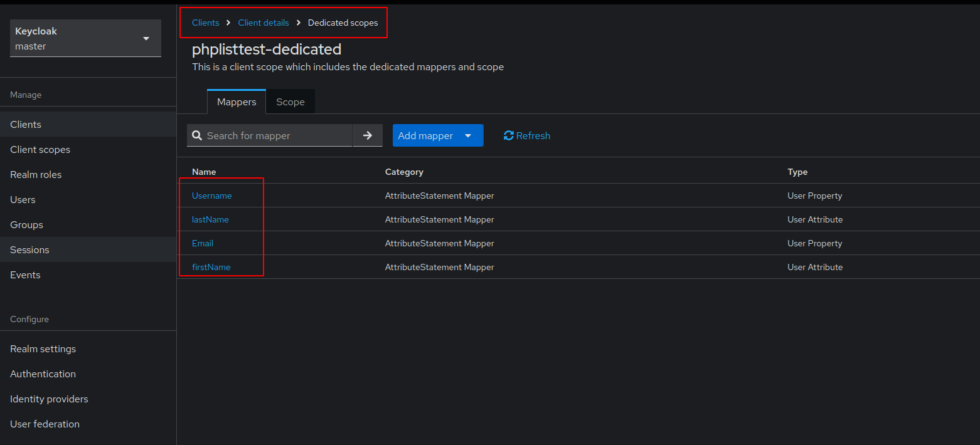Click the lastName row's category cell
Viewport: 980px width, 445px height.
[x=440, y=219]
